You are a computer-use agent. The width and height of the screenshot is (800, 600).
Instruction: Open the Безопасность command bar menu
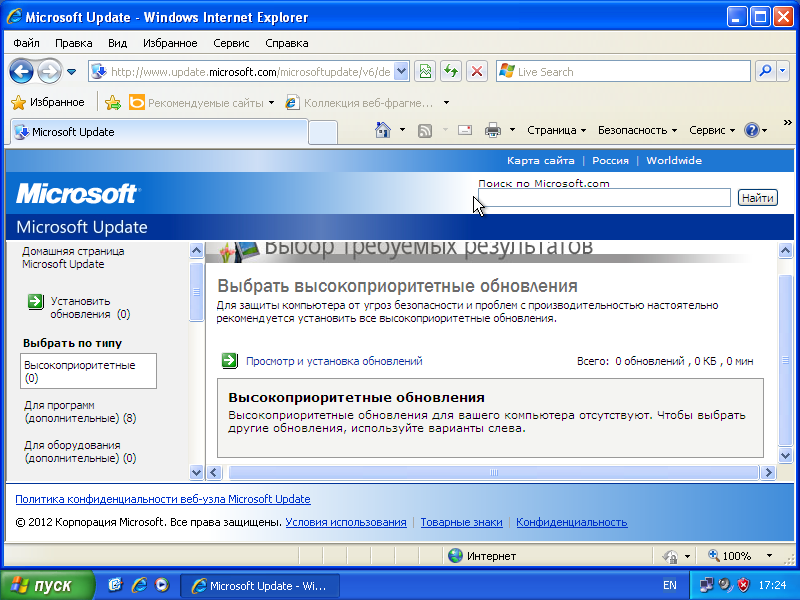coord(637,131)
